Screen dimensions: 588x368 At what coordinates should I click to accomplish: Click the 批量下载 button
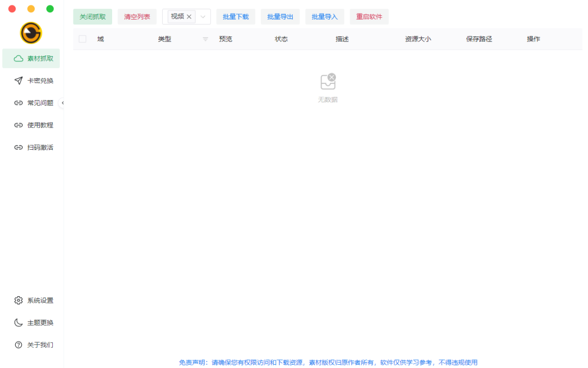pyautogui.click(x=236, y=17)
